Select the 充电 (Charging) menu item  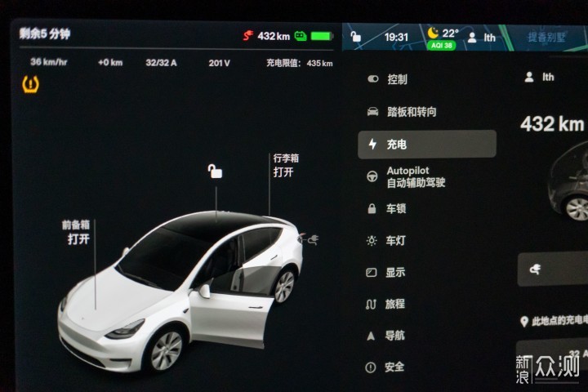tap(427, 144)
